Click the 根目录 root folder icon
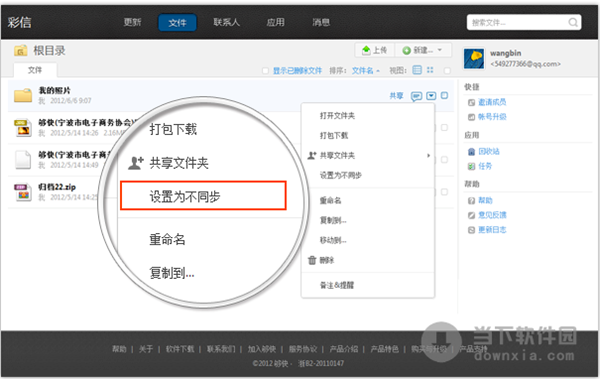This screenshot has height=379, width=600. [21, 51]
